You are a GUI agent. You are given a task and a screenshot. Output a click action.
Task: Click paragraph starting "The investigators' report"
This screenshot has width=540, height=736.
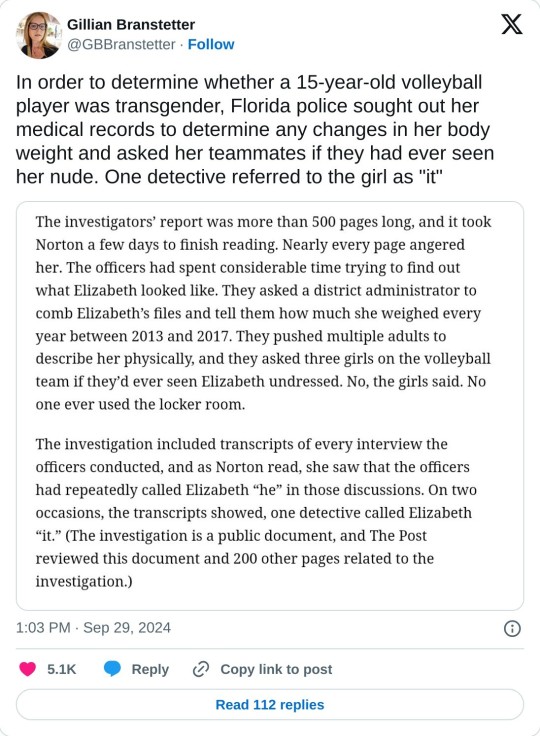263,313
